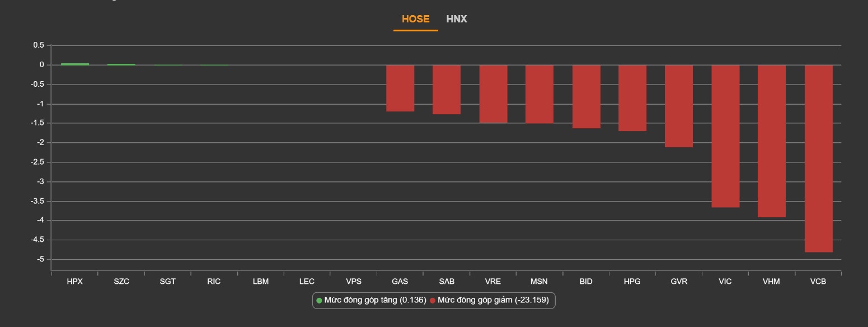Click the VCB red bar
Screen dimensions: 868x327
(x=818, y=158)
